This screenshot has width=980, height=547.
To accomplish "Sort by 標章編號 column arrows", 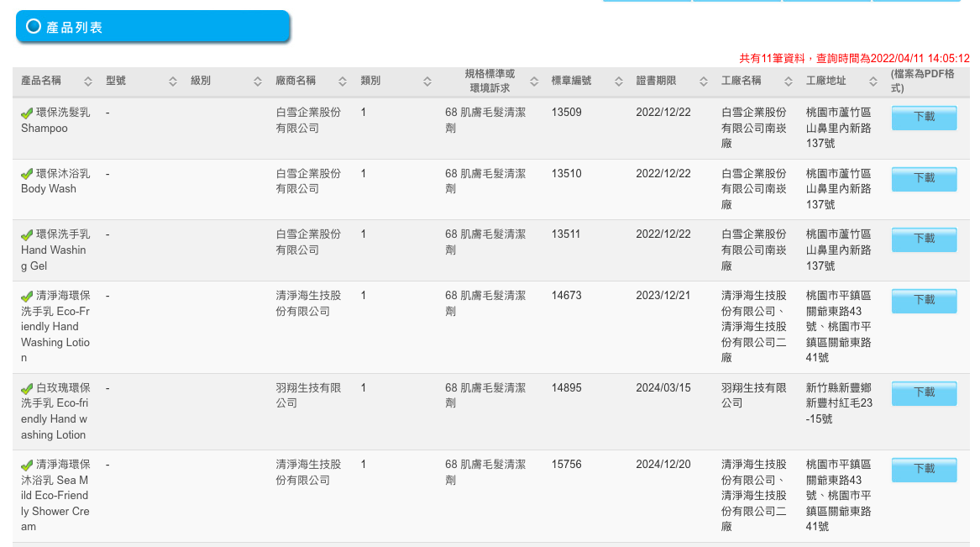I will pos(619,82).
